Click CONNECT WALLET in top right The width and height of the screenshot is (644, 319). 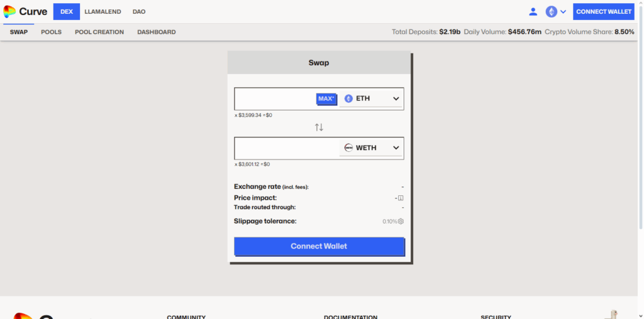pyautogui.click(x=603, y=11)
